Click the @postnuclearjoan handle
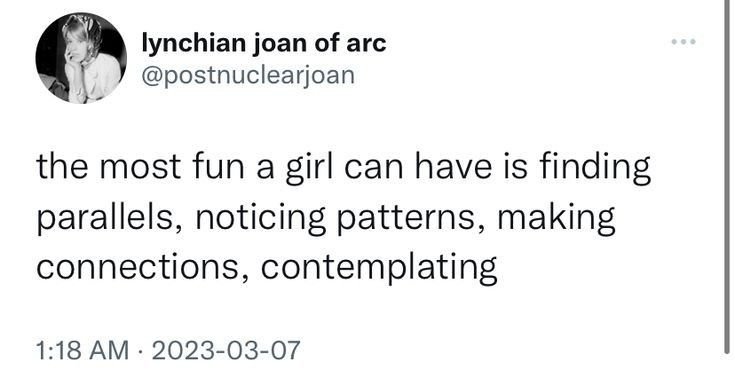735x378 pixels. click(x=248, y=75)
